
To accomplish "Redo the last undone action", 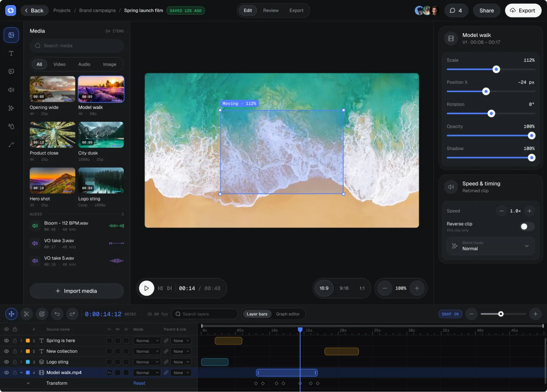I will pos(72,314).
